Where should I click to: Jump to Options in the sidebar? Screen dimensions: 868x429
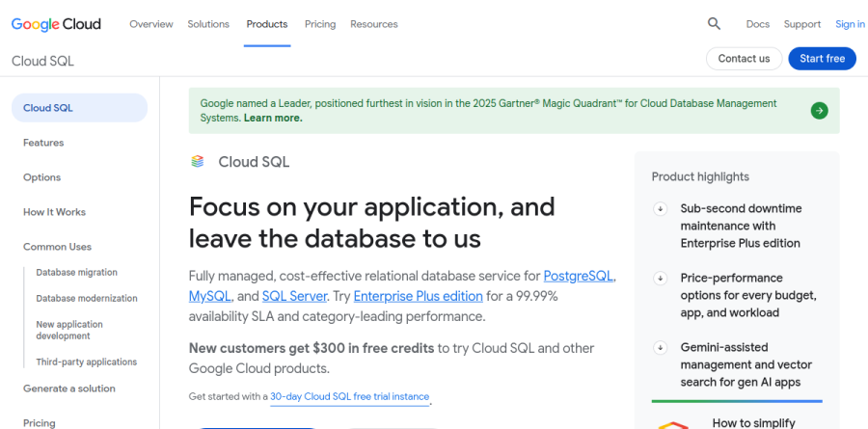click(42, 177)
